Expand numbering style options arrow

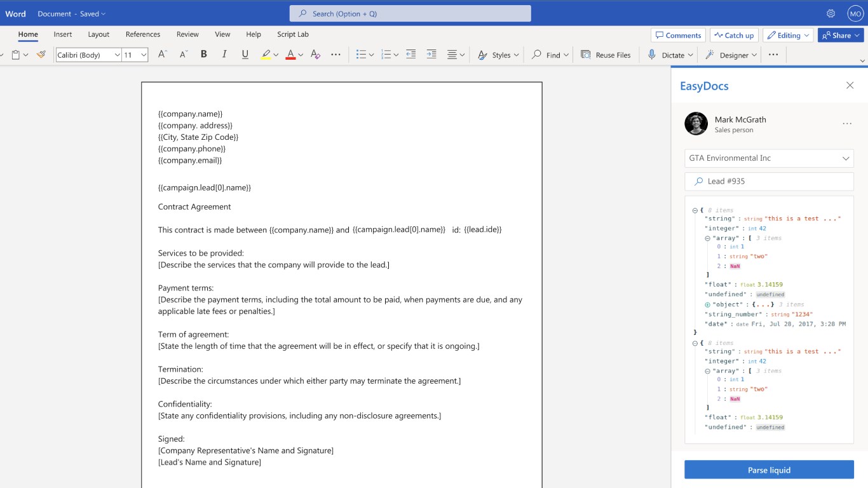(396, 55)
